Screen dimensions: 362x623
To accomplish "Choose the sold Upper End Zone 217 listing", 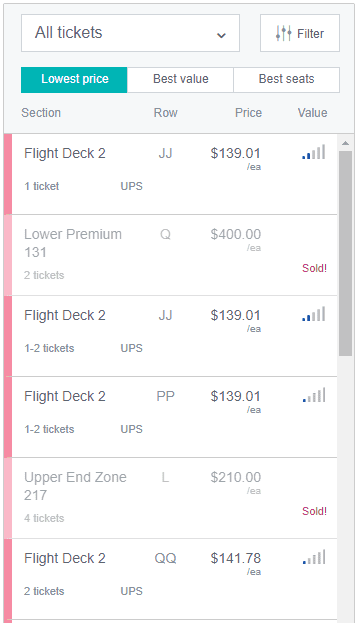I will tap(170, 498).
